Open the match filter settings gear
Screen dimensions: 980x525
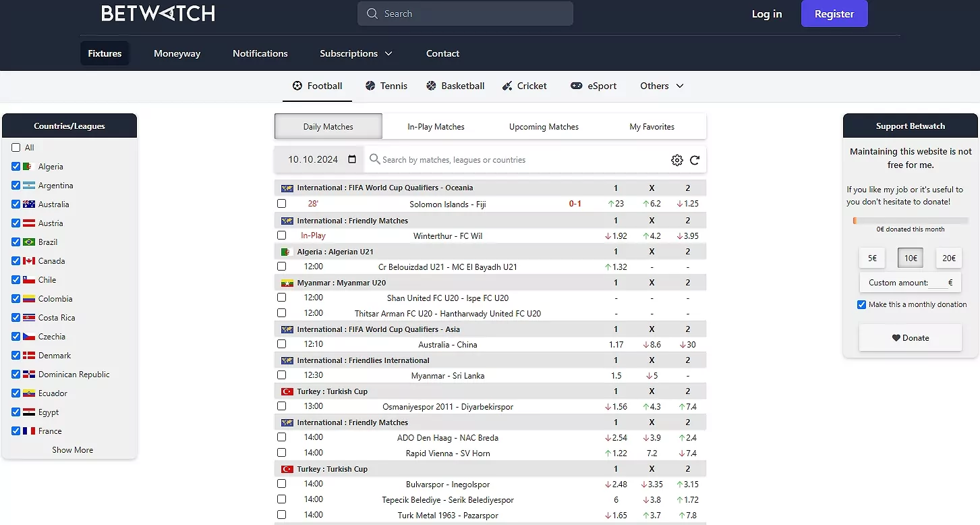coord(676,160)
